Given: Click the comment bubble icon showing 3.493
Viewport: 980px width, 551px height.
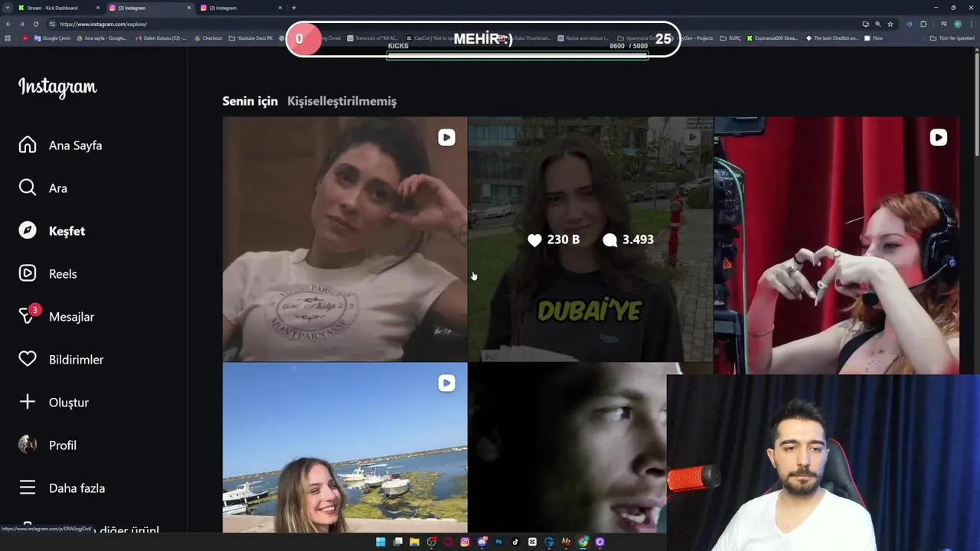Looking at the screenshot, I should (x=609, y=240).
